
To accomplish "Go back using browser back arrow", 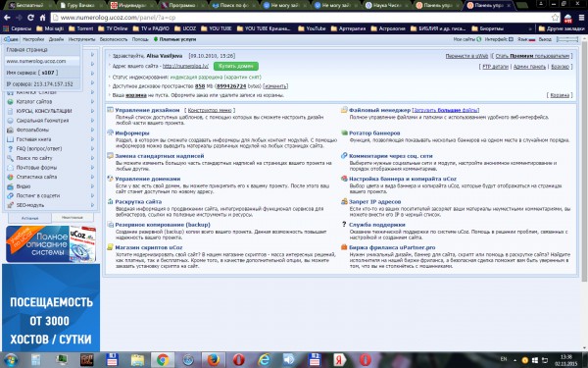I will (x=7, y=18).
